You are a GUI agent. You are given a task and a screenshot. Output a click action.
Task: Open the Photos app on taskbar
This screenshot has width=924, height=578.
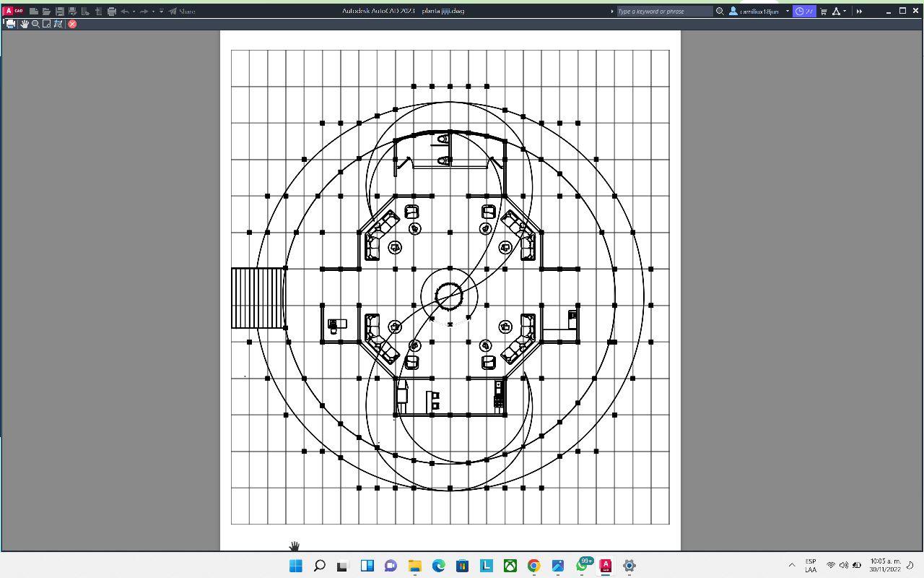pyautogui.click(x=557, y=566)
